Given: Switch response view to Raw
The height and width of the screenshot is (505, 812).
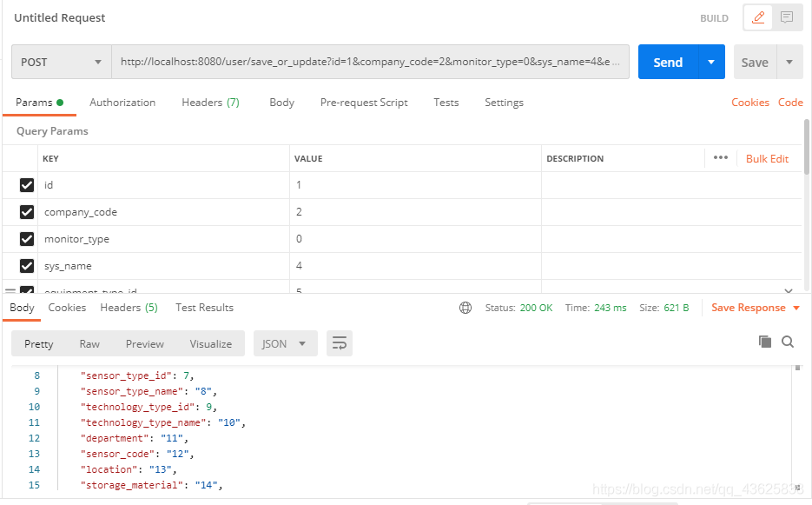Looking at the screenshot, I should coord(89,343).
